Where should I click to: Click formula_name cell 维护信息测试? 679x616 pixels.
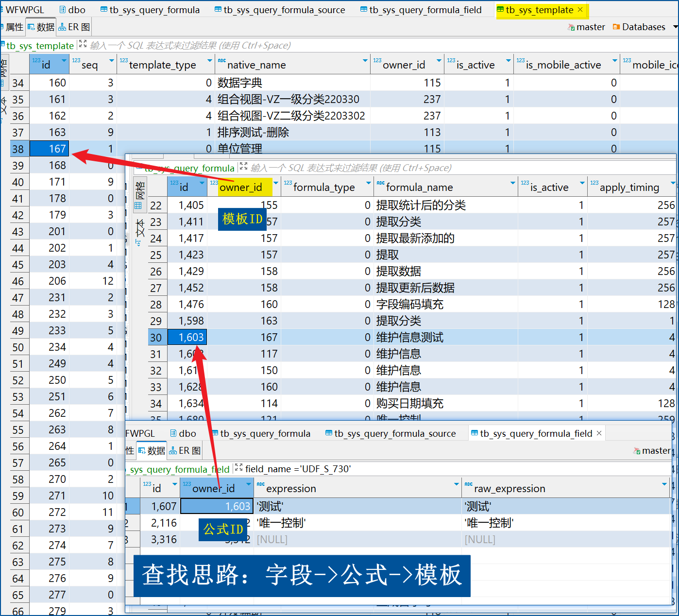point(446,337)
